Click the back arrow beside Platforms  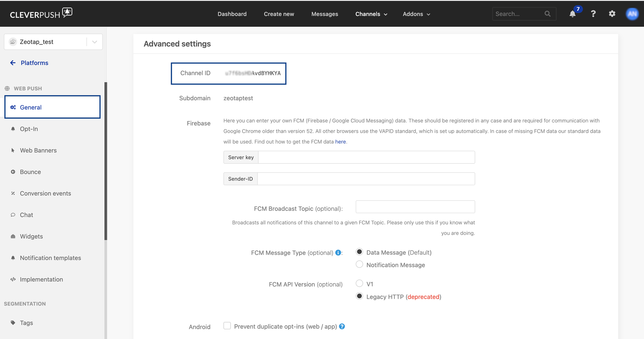pos(13,63)
